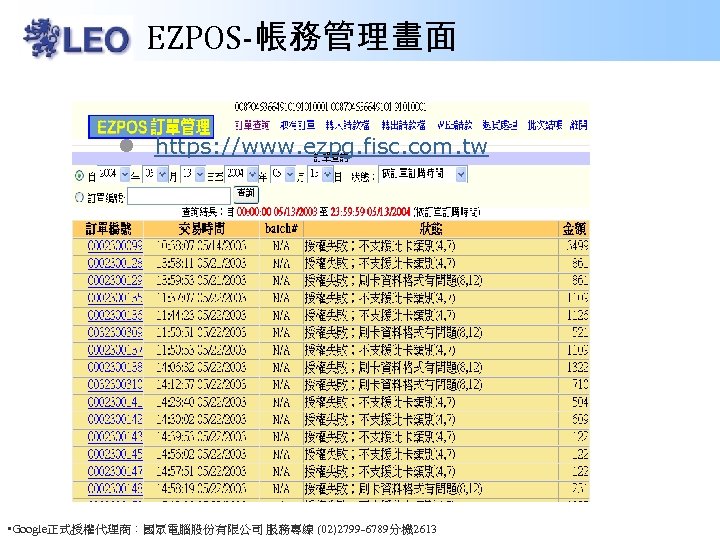Open the end day dropdown

[x=327, y=174]
